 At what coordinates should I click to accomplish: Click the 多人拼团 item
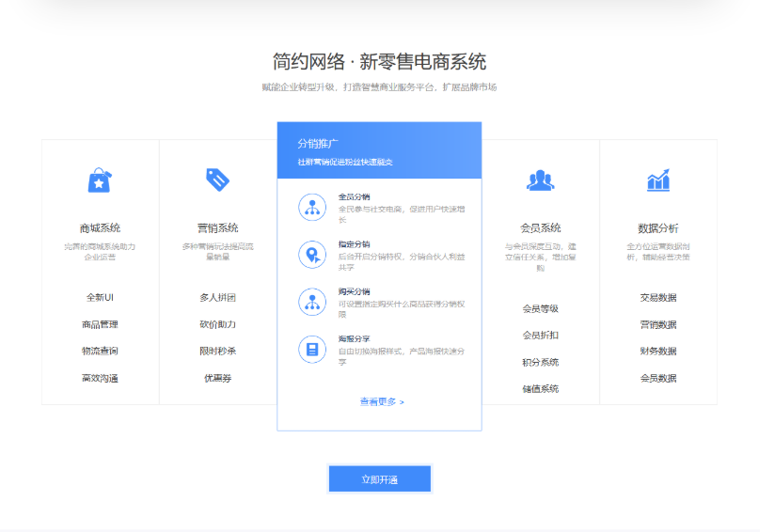tap(217, 298)
